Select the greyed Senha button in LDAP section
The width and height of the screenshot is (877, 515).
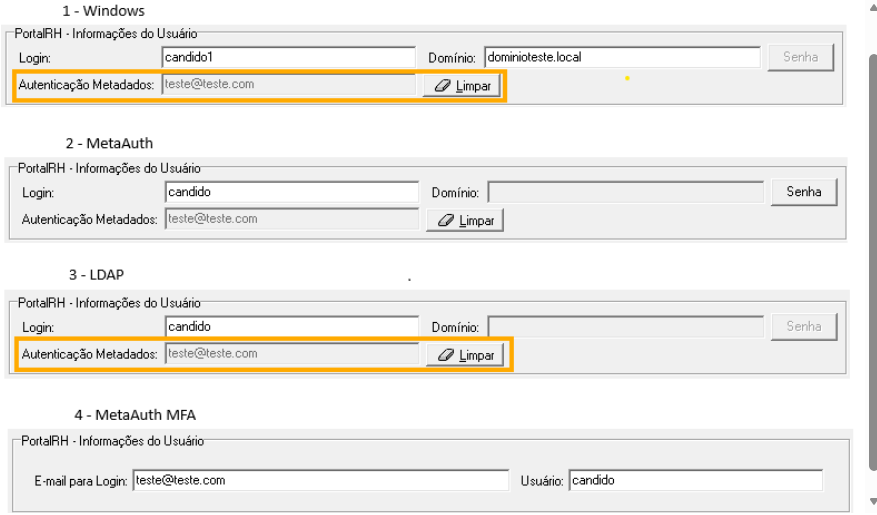tap(804, 326)
